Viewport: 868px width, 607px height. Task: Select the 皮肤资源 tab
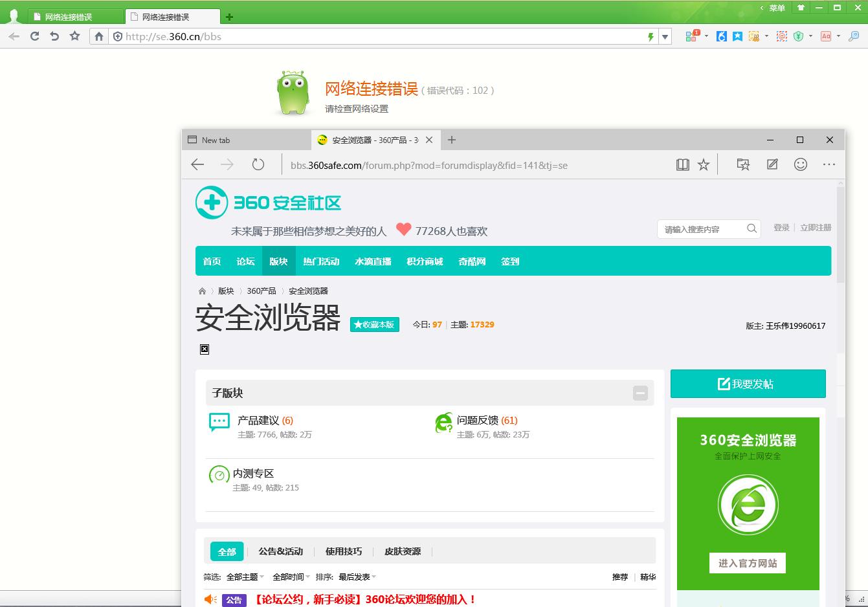[403, 551]
